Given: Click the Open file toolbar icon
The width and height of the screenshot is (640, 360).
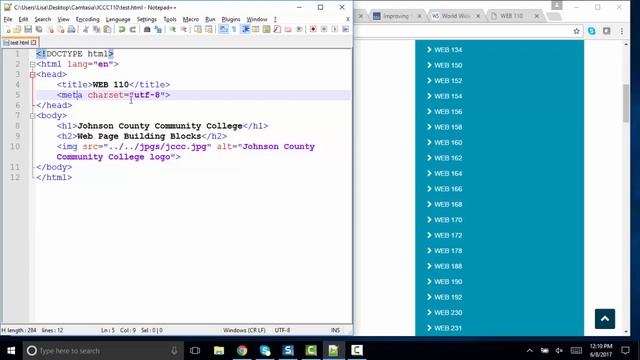Looking at the screenshot, I should (17, 29).
